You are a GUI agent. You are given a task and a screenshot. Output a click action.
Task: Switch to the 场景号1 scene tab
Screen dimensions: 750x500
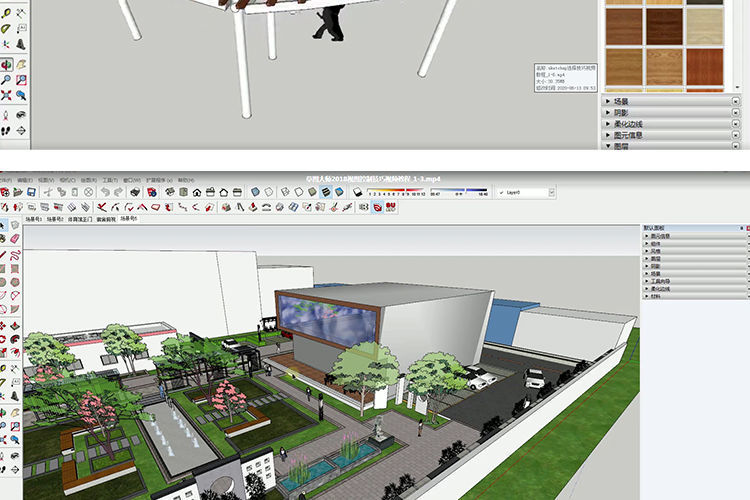33,218
